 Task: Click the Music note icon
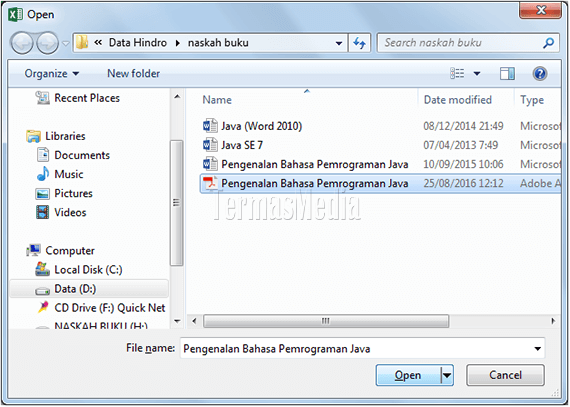(x=43, y=174)
